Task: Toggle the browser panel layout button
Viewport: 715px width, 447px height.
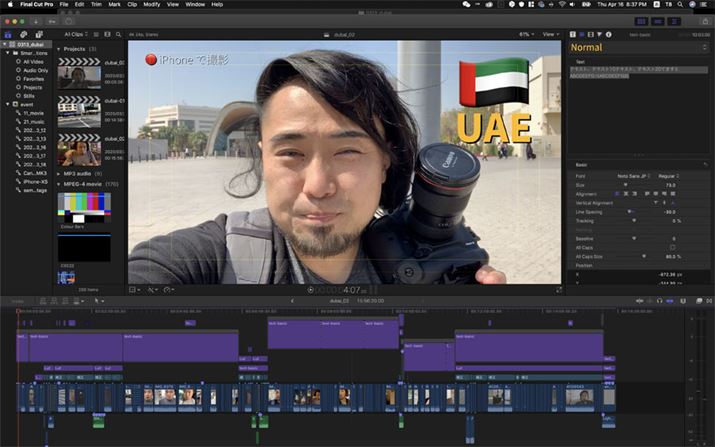Action: click(641, 21)
